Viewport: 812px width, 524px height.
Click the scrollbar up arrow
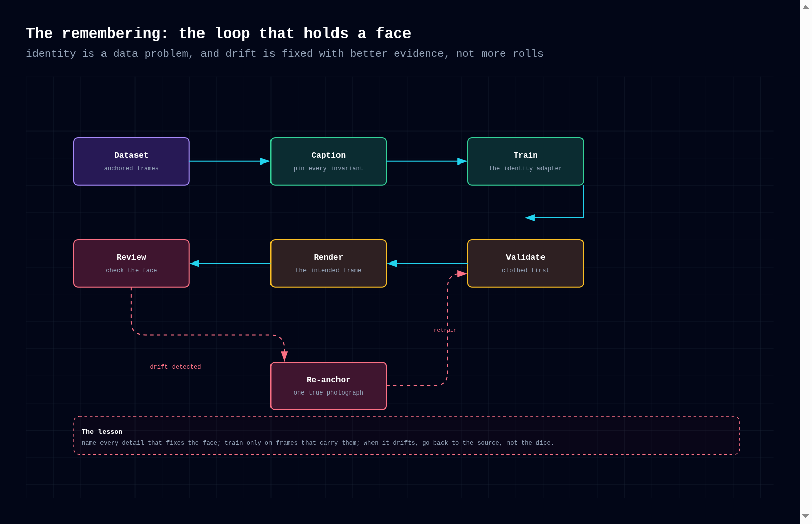806,7
